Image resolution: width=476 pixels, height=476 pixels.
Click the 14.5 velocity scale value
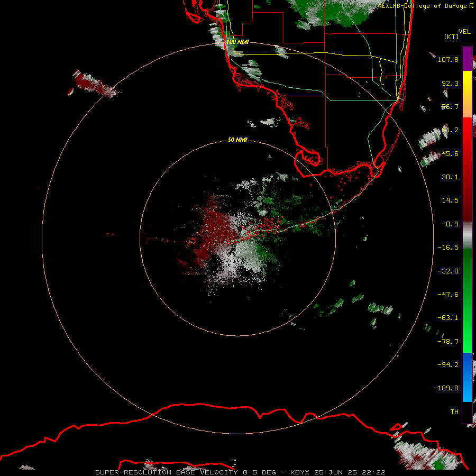click(450, 200)
